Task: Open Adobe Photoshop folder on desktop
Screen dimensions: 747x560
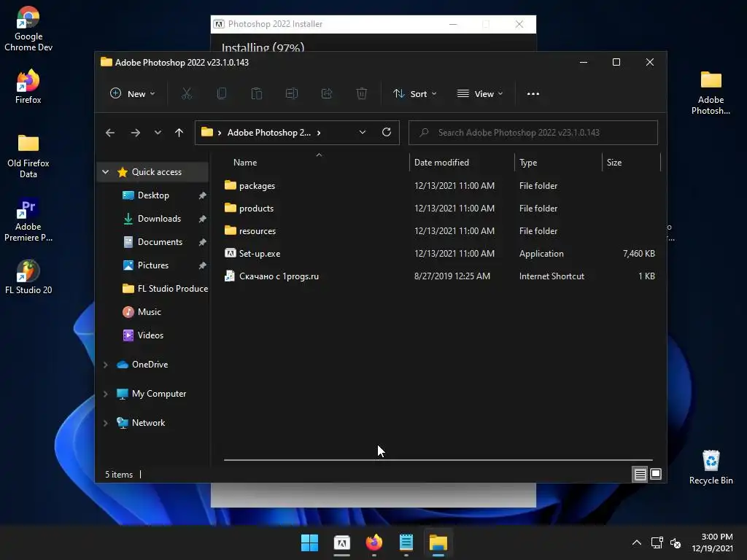Action: pyautogui.click(x=711, y=93)
